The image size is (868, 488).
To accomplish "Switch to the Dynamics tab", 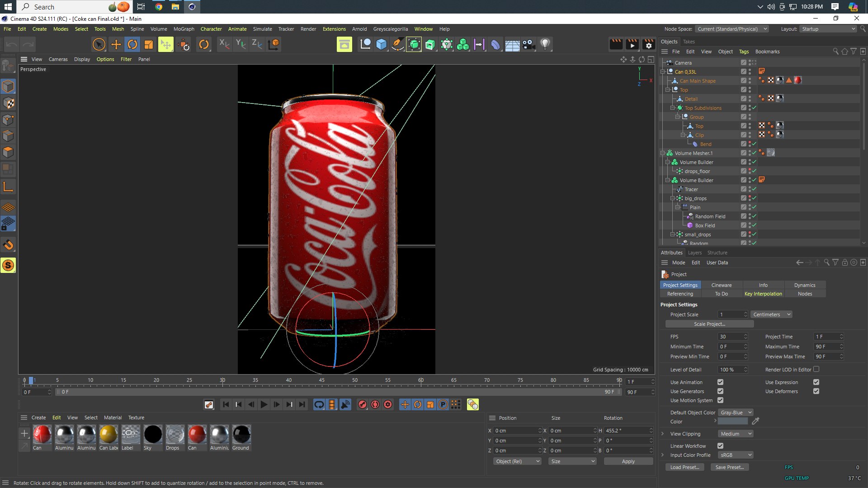I will [805, 285].
